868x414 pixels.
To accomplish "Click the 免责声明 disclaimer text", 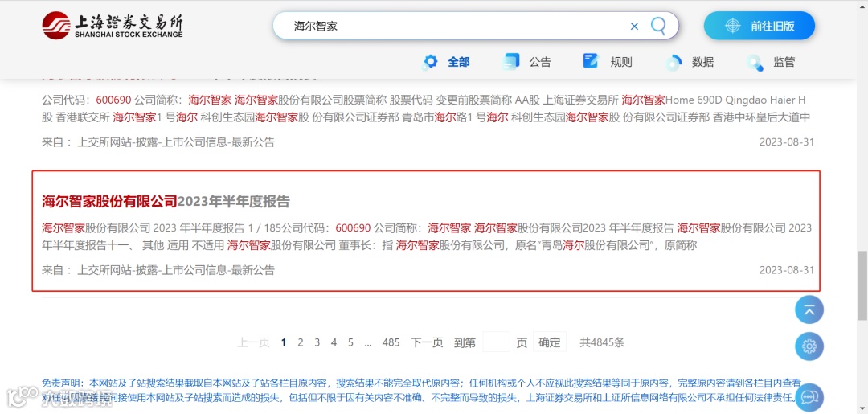I will [x=422, y=390].
